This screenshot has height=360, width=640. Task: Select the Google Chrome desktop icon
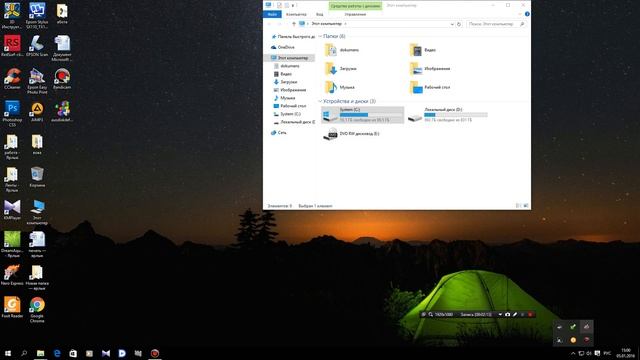[37, 310]
